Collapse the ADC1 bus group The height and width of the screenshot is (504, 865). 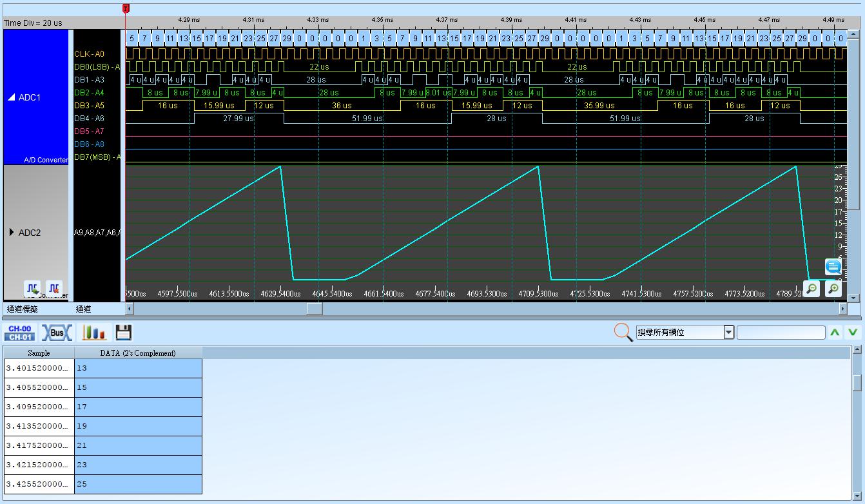point(12,97)
